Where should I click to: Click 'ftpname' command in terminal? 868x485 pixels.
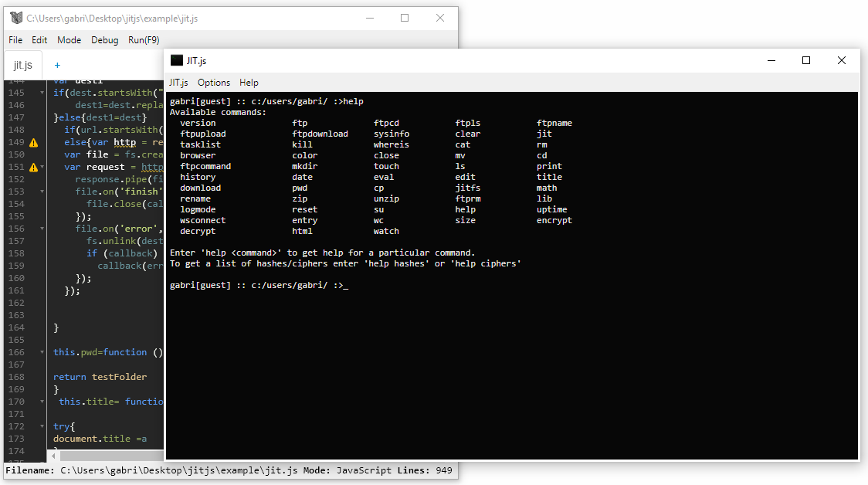tap(554, 123)
